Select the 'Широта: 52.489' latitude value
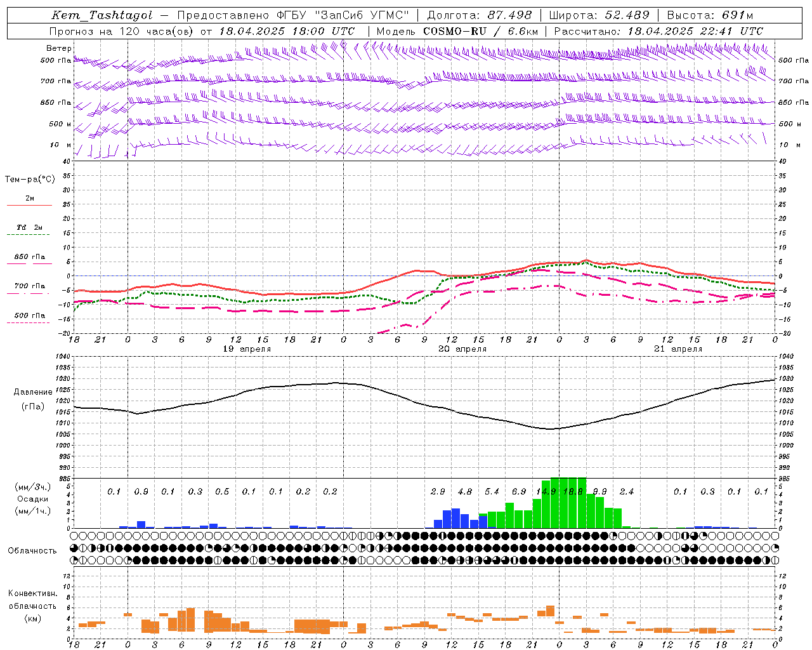The width and height of the screenshot is (812, 650). 599,15
